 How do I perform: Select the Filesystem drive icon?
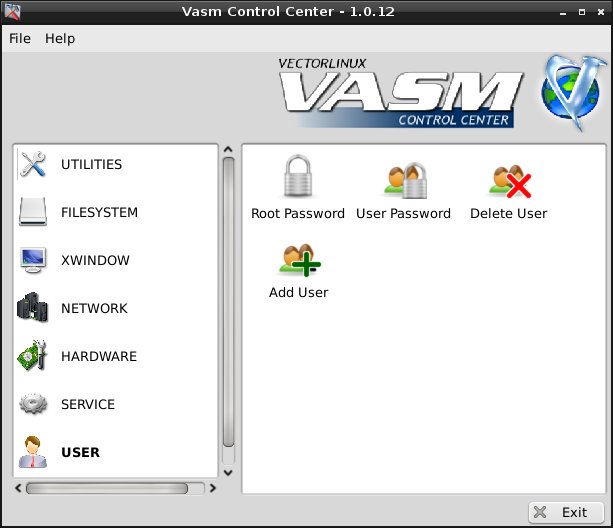click(x=34, y=213)
